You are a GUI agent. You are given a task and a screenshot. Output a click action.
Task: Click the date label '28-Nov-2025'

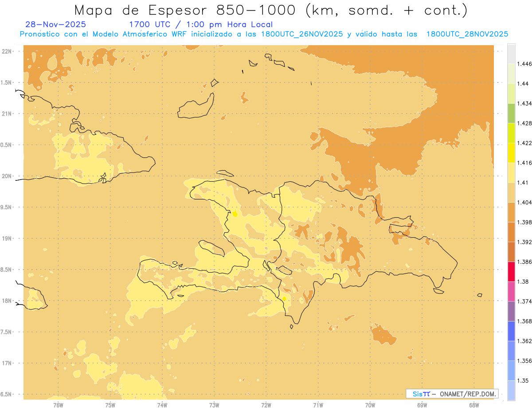pos(56,25)
